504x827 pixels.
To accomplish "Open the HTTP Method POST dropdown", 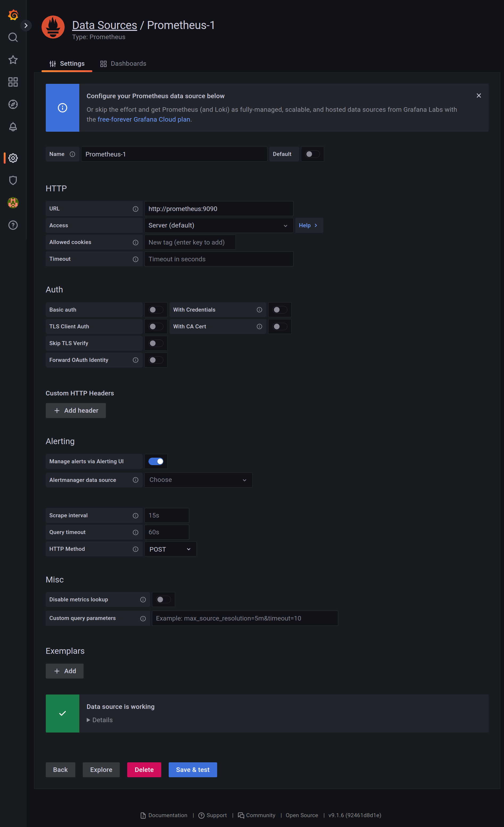I will (171, 549).
